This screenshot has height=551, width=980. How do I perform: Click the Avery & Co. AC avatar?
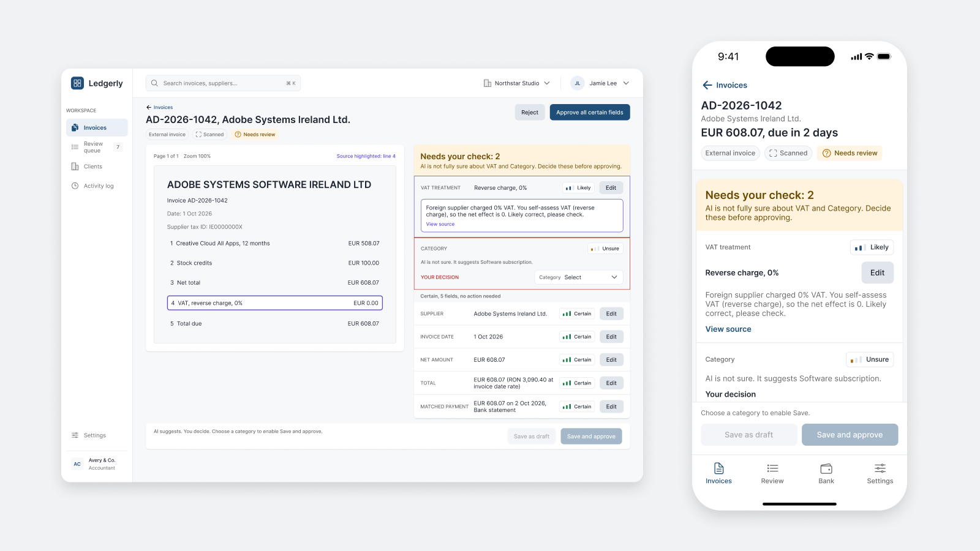[x=77, y=464]
